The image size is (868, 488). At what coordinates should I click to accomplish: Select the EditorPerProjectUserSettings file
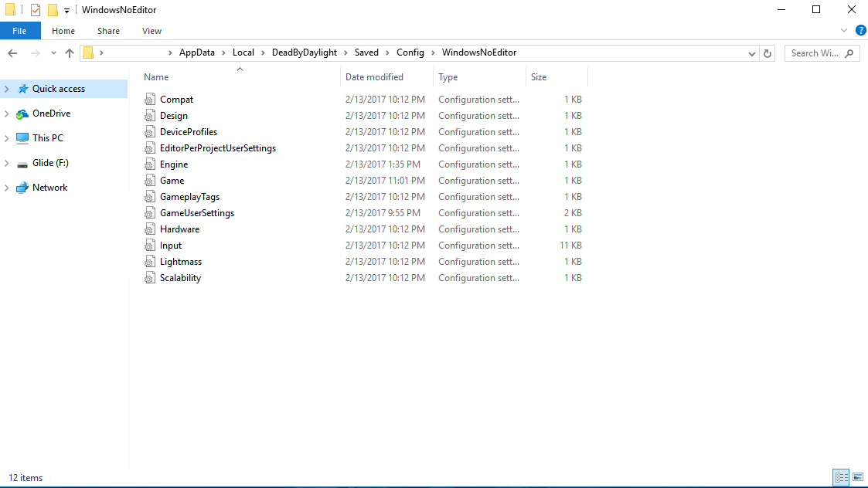coord(217,147)
